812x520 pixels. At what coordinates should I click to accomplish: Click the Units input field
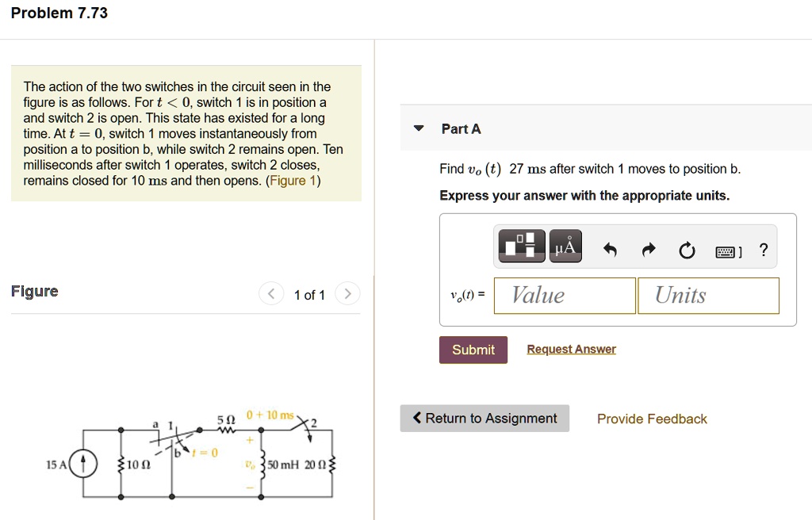[x=708, y=295]
